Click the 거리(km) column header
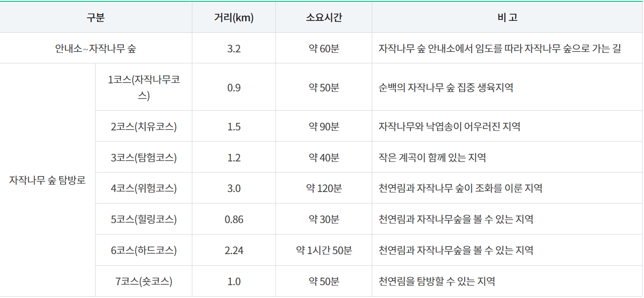The height and width of the screenshot is (298, 644). (x=233, y=16)
